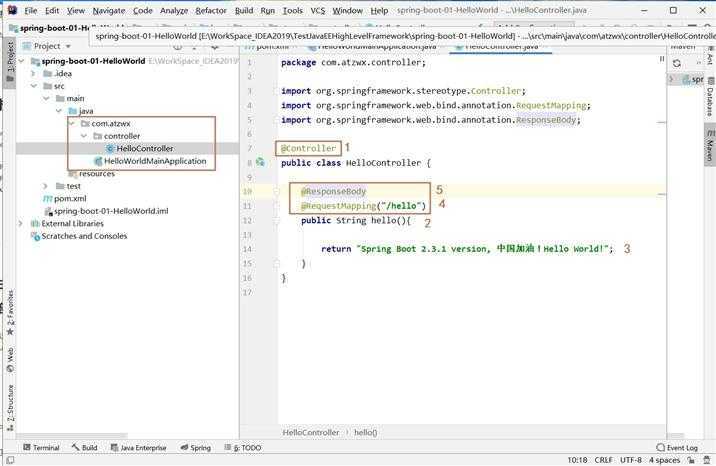Expand the test folder

(x=46, y=186)
